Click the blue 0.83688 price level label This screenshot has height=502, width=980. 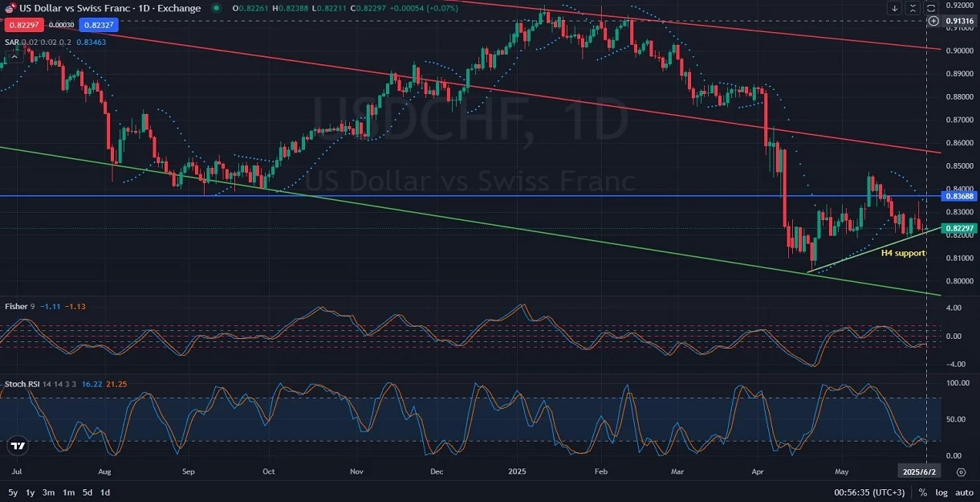pyautogui.click(x=960, y=196)
